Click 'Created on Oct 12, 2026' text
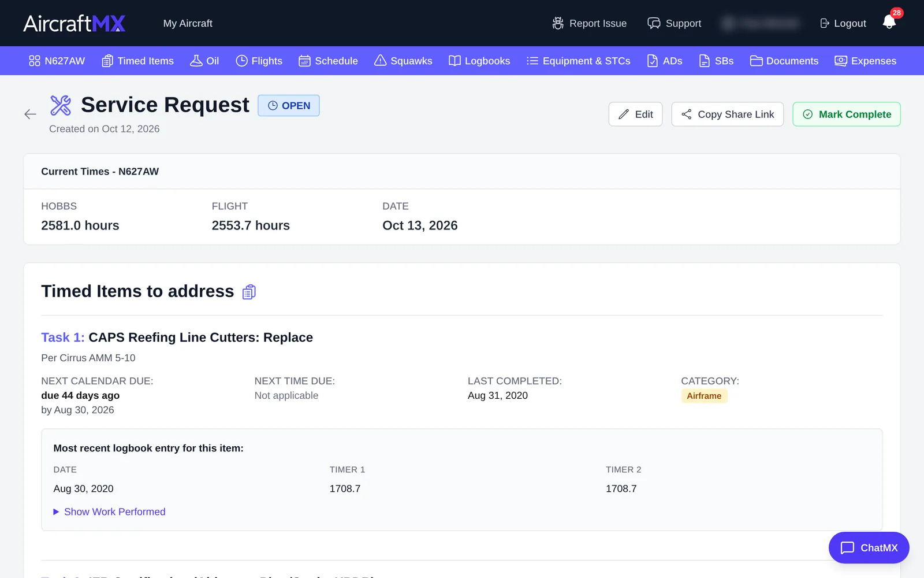Viewport: 924px width, 578px height. pos(105,129)
